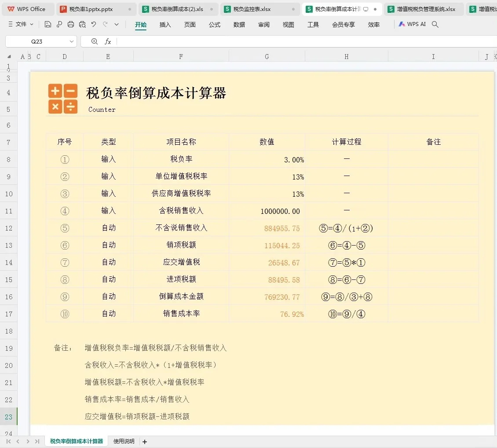Click the orange calculator logo image
Viewport: 497px width, 448px height.
[x=63, y=99]
